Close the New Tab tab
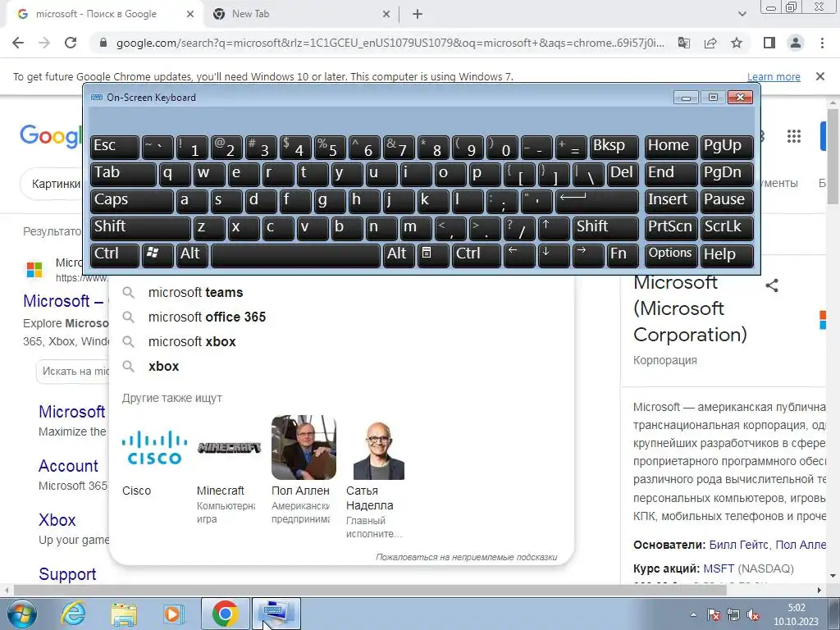The image size is (840, 630). 386,15
